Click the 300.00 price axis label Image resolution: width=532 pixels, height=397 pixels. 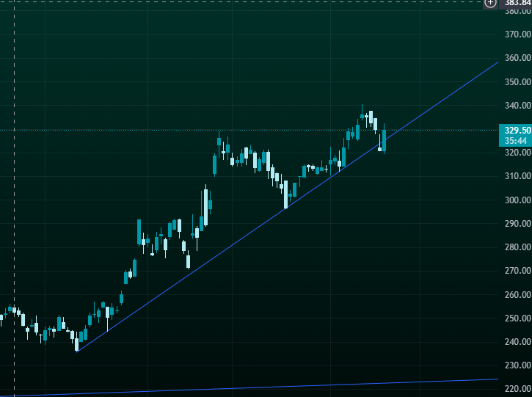(518, 200)
